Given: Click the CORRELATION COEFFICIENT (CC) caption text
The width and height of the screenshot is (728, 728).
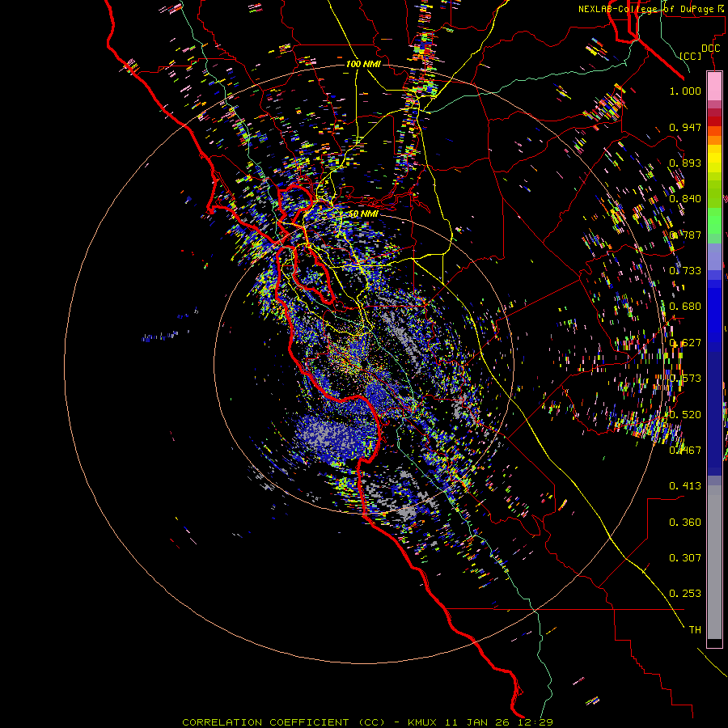Looking at the screenshot, I should tap(283, 722).
